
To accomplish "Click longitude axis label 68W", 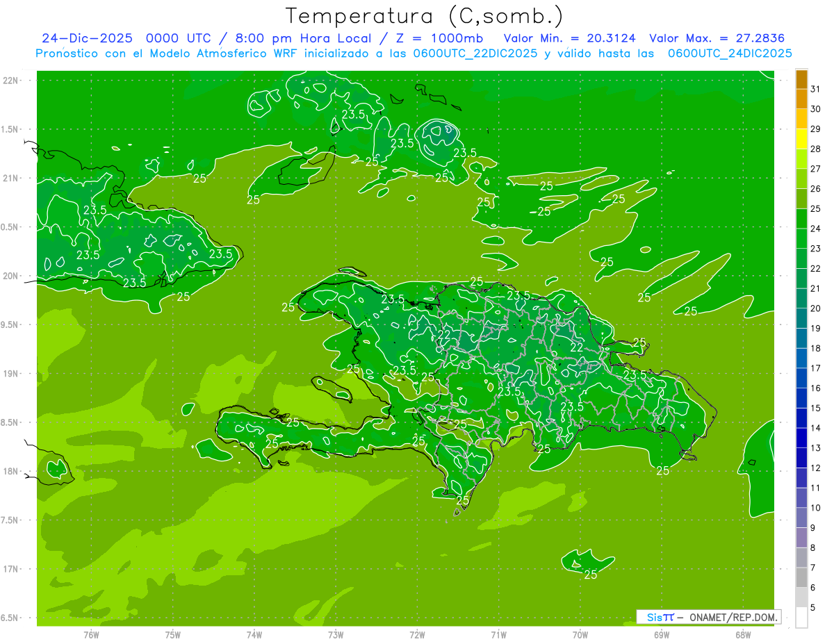I will (x=742, y=635).
